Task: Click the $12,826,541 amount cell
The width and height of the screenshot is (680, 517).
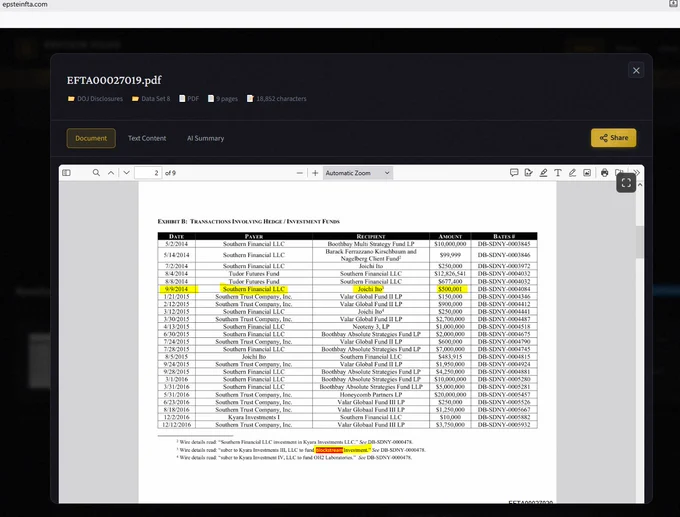Action: tap(450, 274)
